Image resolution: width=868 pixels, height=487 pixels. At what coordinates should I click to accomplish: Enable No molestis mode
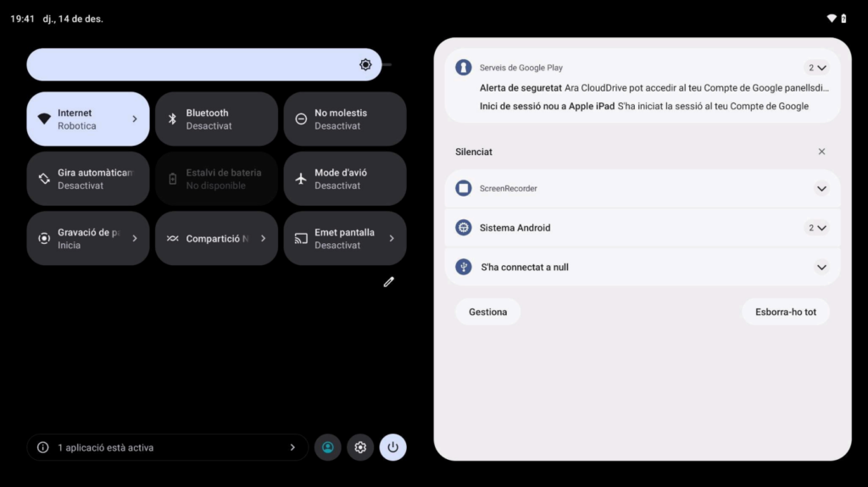tap(344, 119)
